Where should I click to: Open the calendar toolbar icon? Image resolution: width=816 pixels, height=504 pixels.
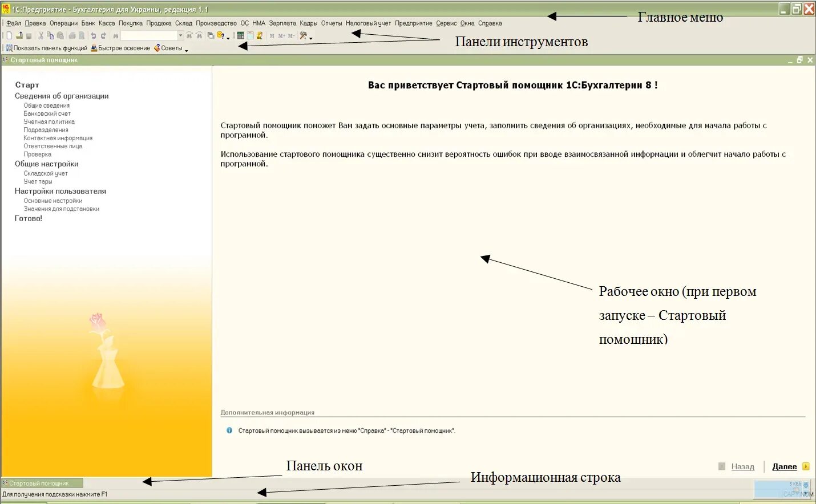[251, 35]
